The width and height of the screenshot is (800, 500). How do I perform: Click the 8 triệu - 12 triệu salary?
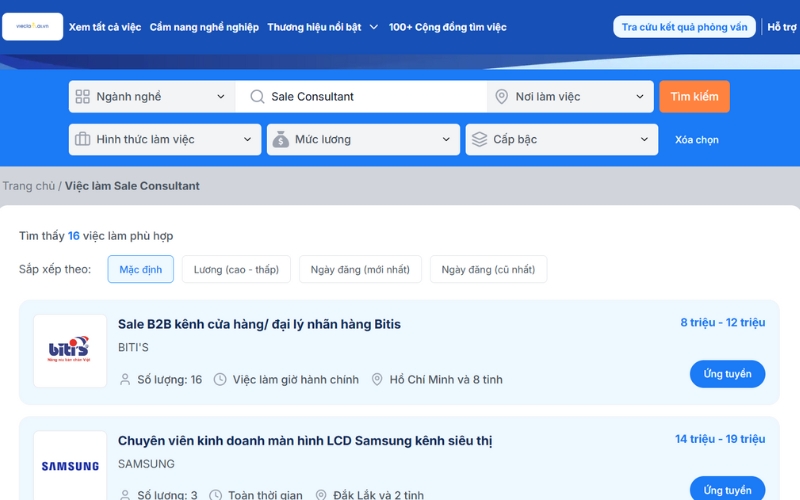(722, 322)
